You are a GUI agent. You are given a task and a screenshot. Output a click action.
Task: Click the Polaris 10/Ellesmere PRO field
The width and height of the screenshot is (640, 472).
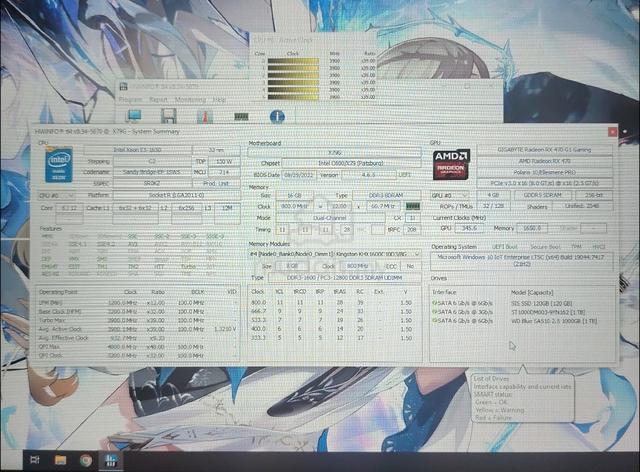(544, 172)
